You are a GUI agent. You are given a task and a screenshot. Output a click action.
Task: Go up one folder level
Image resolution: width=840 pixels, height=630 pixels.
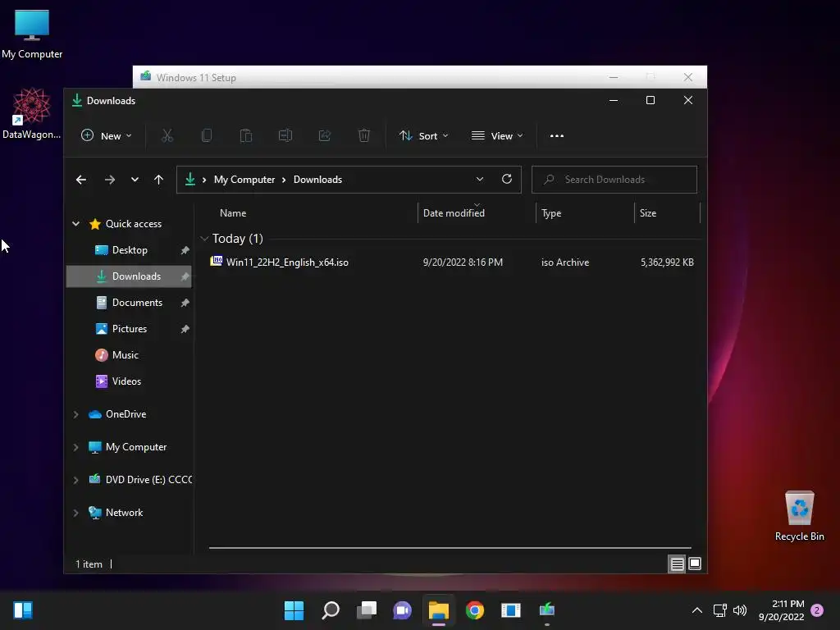pyautogui.click(x=158, y=180)
